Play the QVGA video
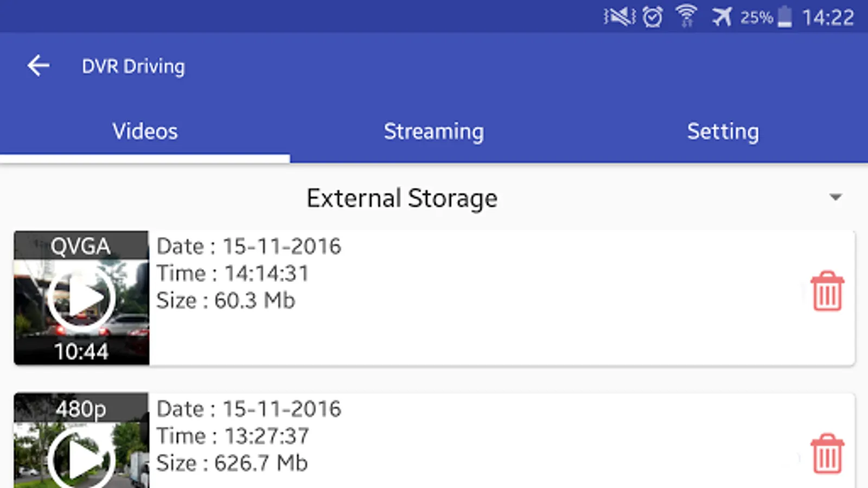This screenshot has height=488, width=868. (81, 298)
